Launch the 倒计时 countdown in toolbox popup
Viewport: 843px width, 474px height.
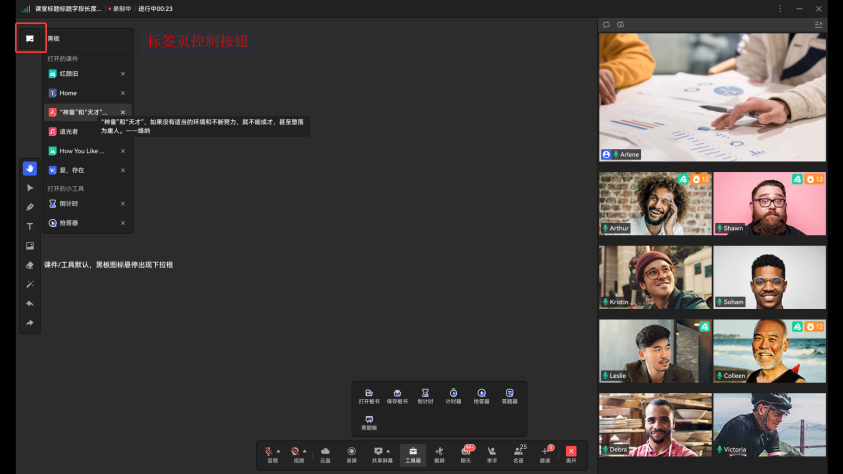pos(425,397)
